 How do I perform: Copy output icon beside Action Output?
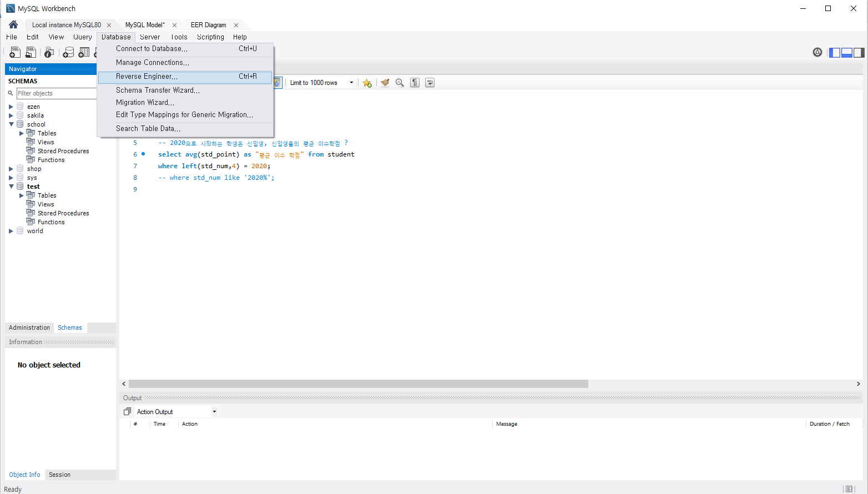pos(127,411)
